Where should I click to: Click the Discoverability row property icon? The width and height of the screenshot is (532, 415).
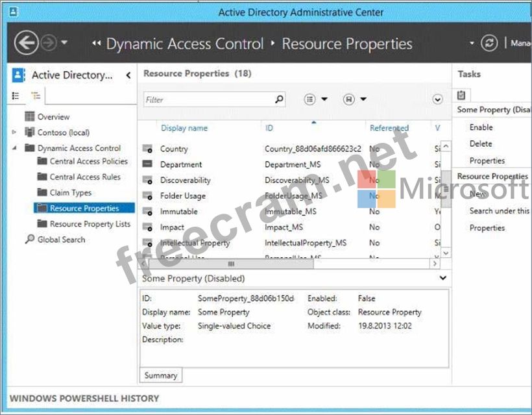[147, 180]
